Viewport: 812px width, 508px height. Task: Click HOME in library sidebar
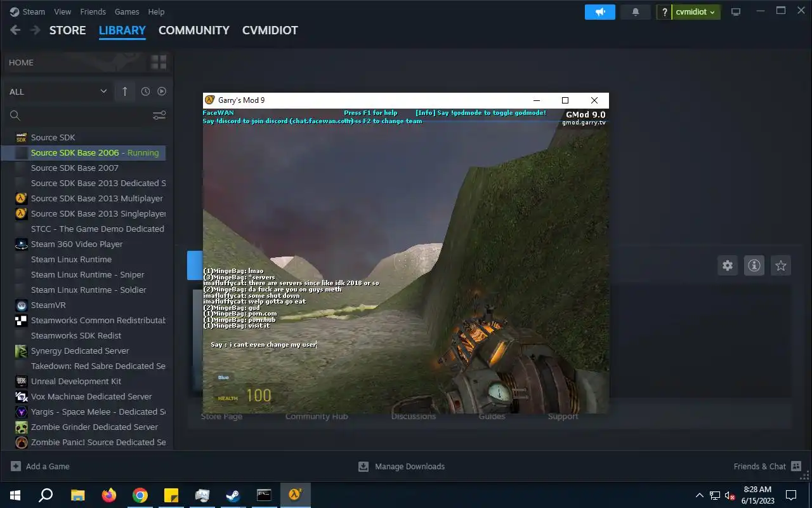(x=21, y=62)
